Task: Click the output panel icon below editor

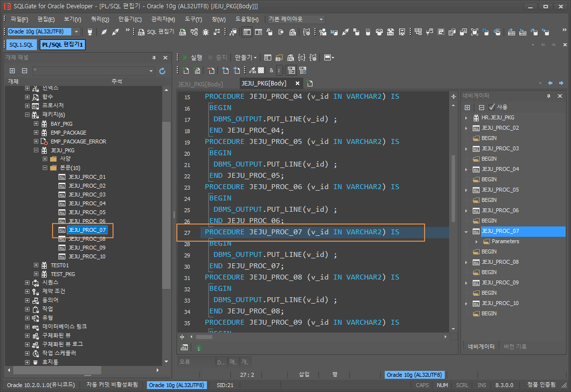Action: pyautogui.click(x=184, y=348)
